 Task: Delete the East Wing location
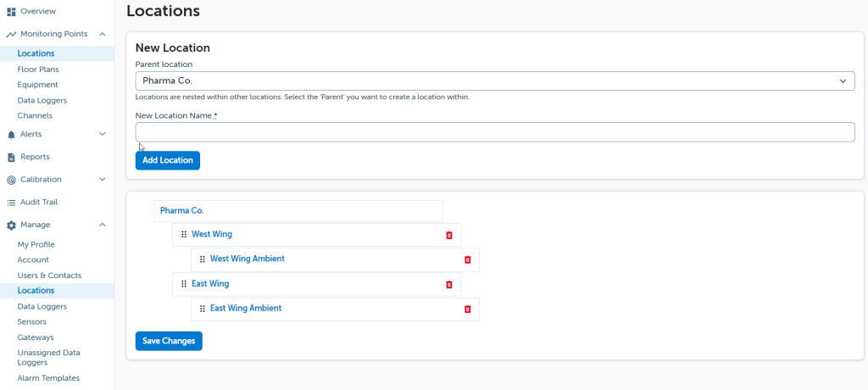click(449, 285)
